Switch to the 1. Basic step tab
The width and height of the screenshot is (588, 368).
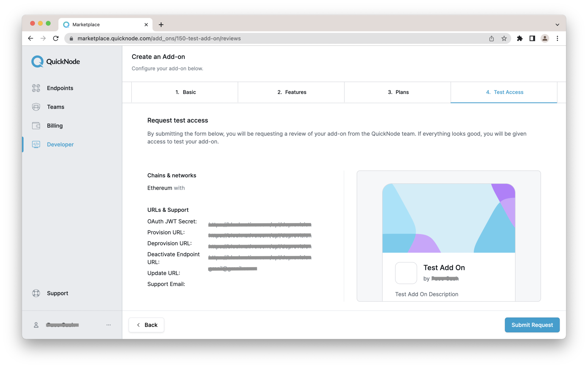pos(185,92)
